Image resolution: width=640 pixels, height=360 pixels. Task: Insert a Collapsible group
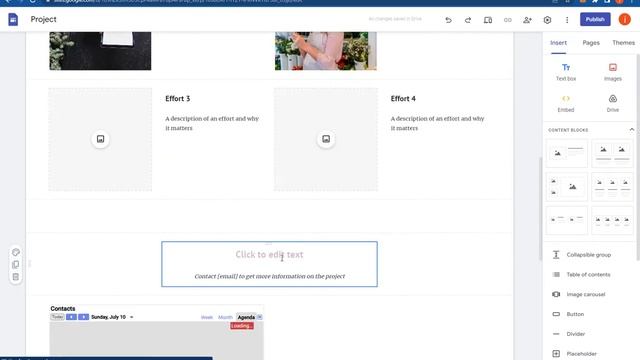pyautogui.click(x=582, y=255)
